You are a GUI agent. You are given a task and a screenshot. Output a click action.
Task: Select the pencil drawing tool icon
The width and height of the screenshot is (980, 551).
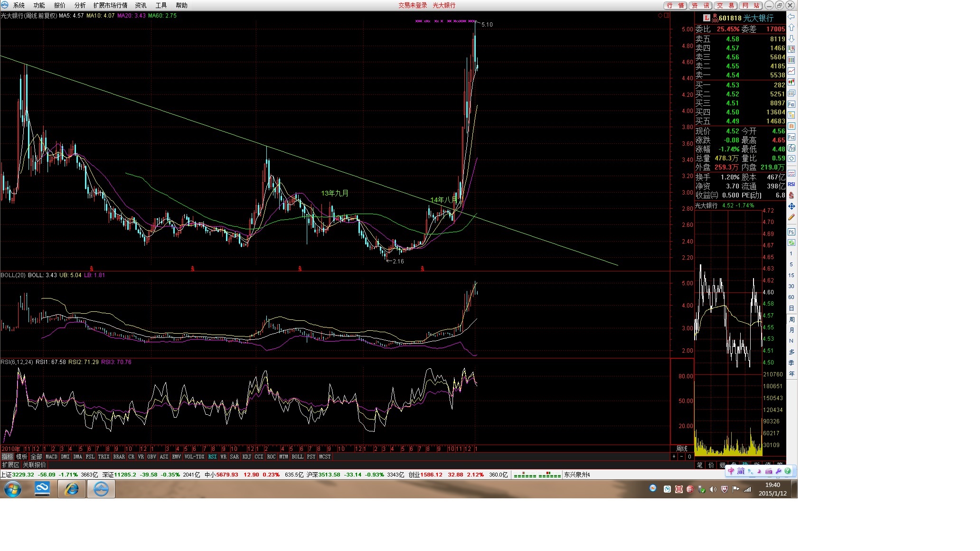click(792, 217)
